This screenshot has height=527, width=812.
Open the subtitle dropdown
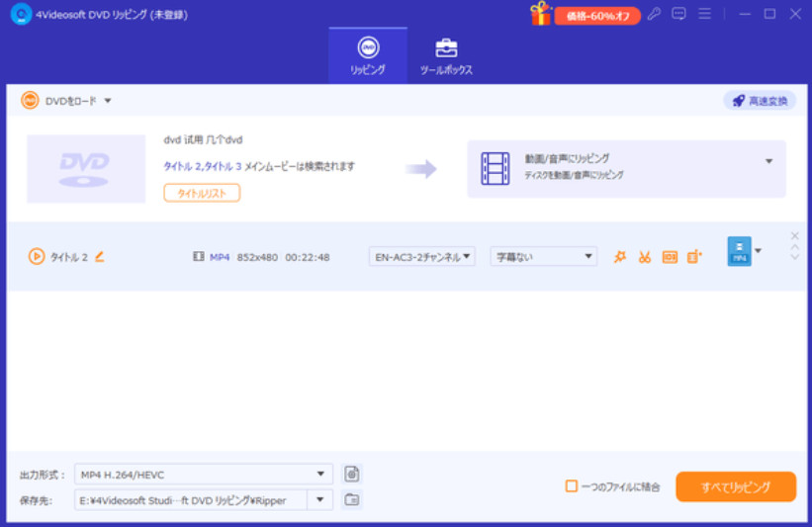point(544,257)
